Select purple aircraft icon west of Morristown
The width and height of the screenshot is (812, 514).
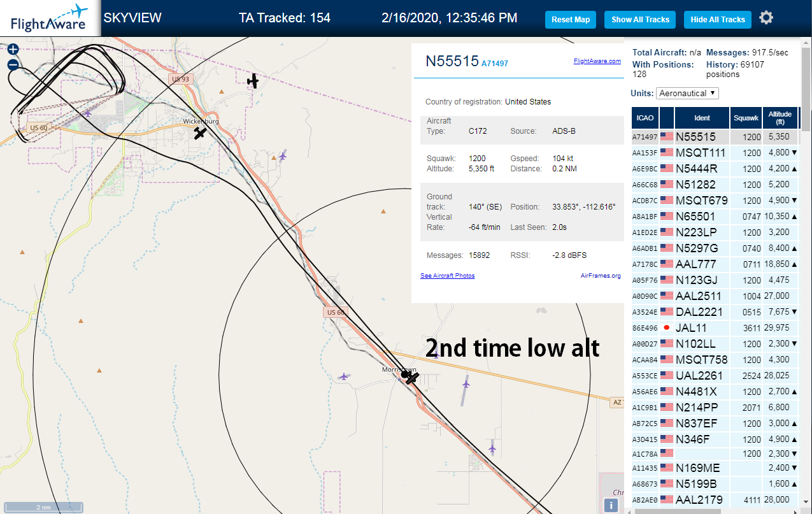344,376
